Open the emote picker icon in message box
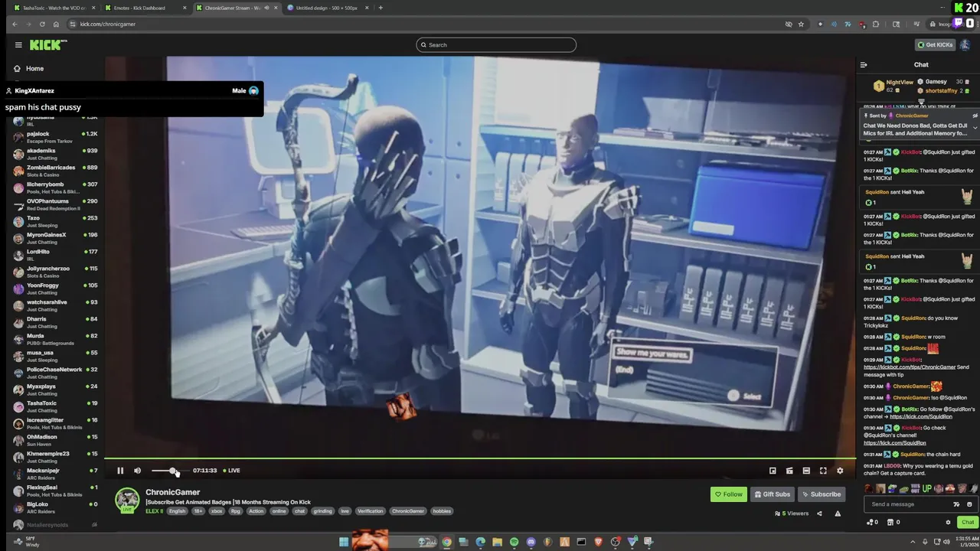 click(x=969, y=504)
